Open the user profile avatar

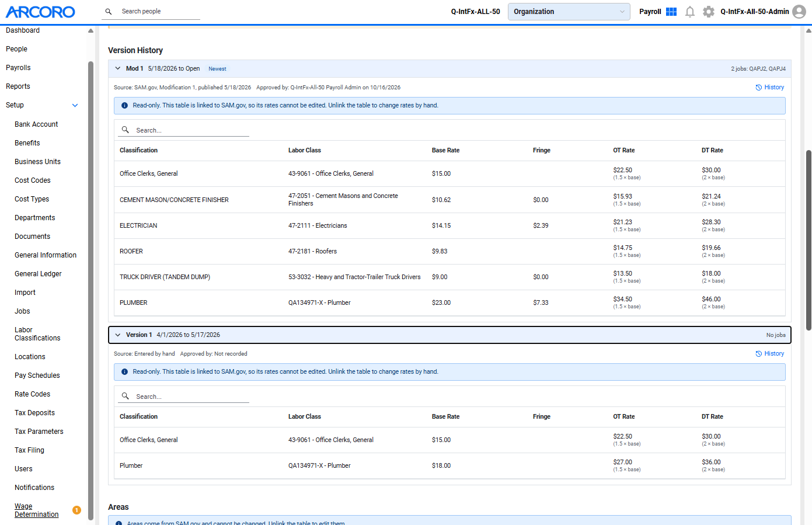[x=799, y=12]
